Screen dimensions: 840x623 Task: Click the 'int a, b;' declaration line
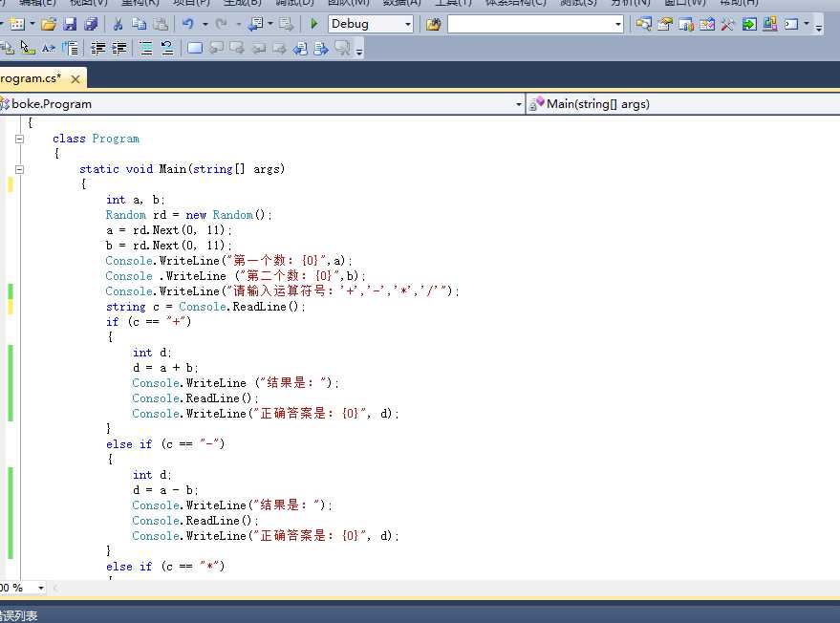point(135,200)
